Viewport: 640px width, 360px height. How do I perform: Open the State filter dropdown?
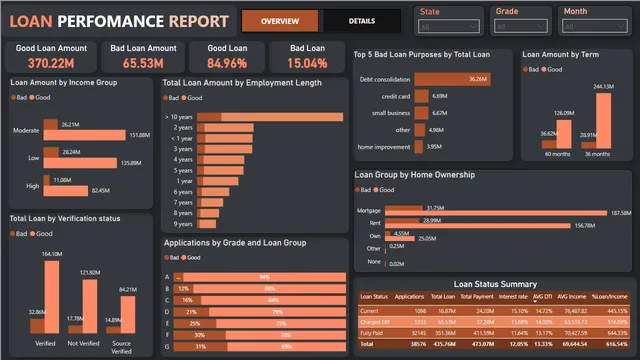click(449, 27)
